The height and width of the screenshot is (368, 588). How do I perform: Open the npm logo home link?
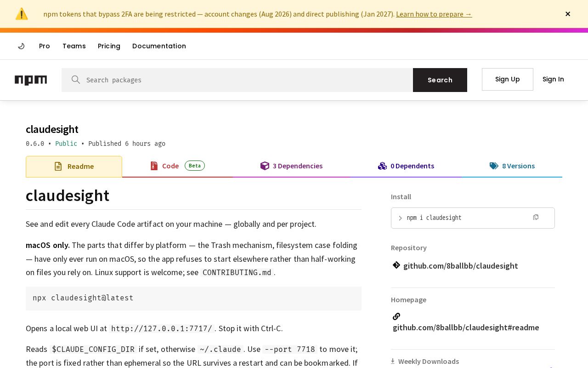31,80
